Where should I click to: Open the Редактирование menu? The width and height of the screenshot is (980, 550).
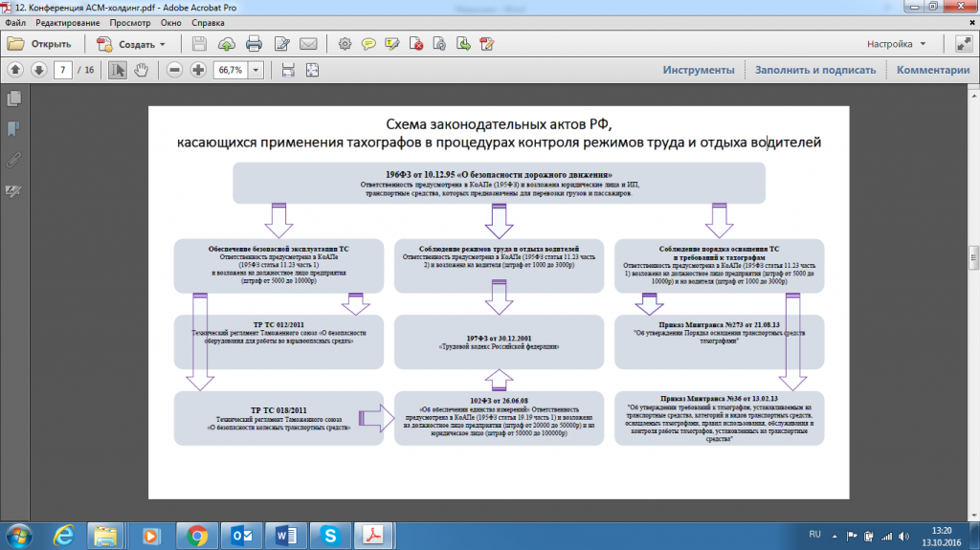(68, 23)
